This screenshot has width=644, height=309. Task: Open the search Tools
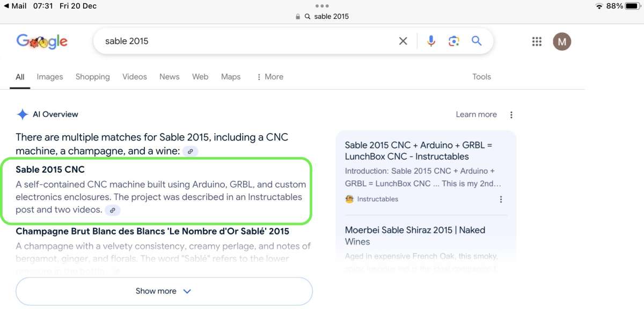tap(481, 77)
